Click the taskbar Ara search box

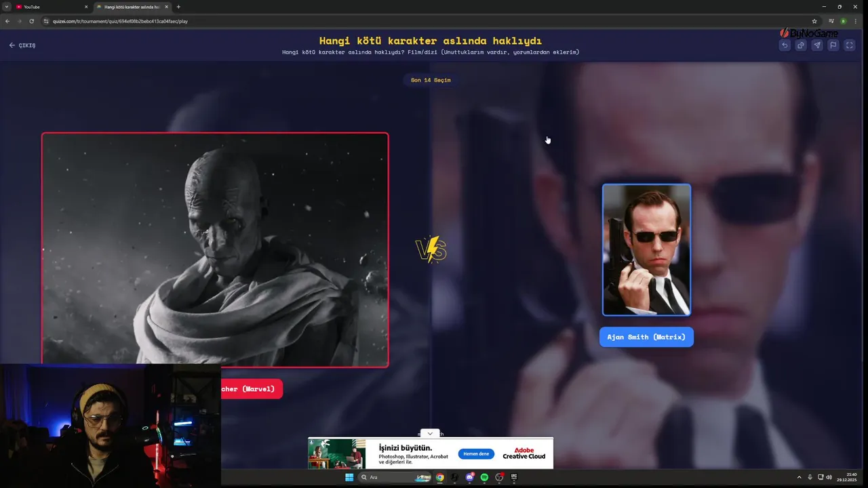coord(395,477)
